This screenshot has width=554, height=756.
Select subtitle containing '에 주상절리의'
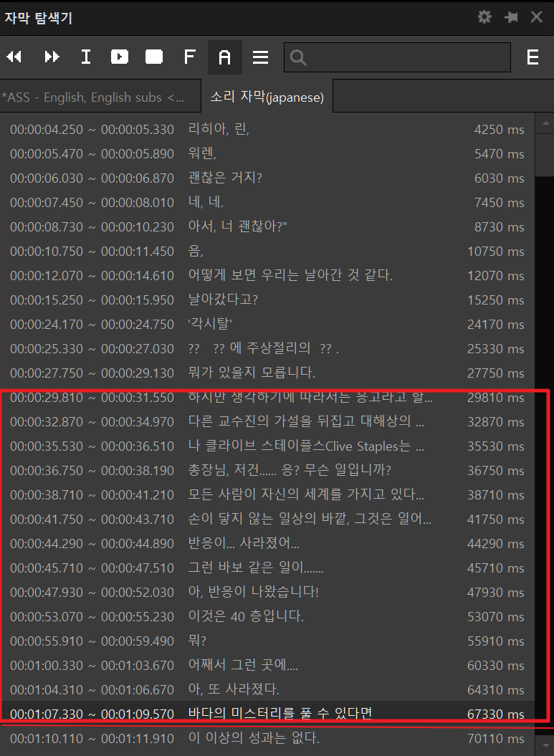pyautogui.click(x=267, y=348)
